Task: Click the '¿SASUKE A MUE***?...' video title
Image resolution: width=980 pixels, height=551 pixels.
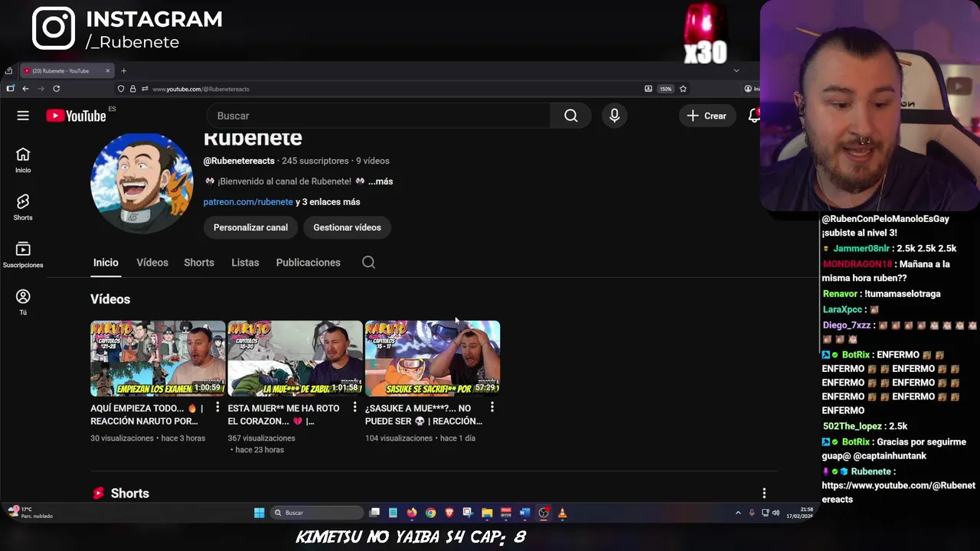Action: click(423, 415)
